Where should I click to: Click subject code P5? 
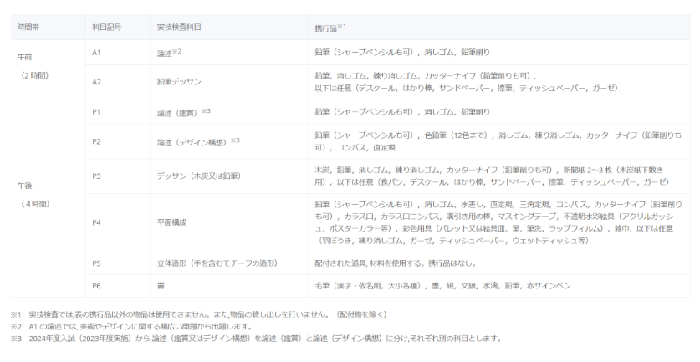(96, 264)
